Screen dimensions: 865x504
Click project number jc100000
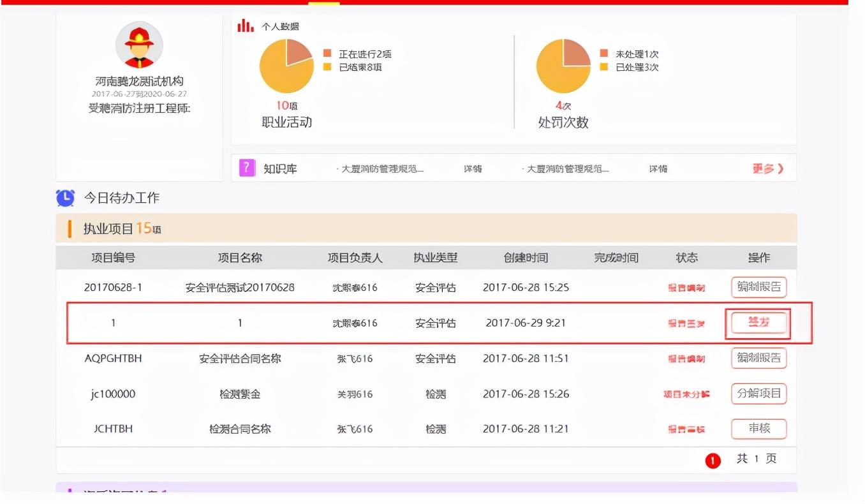coord(113,394)
